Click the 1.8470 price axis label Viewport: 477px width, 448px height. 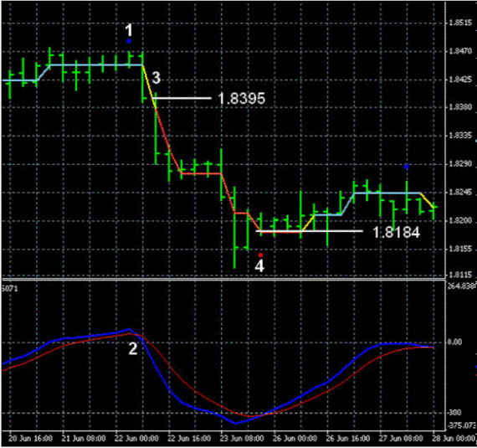(460, 51)
